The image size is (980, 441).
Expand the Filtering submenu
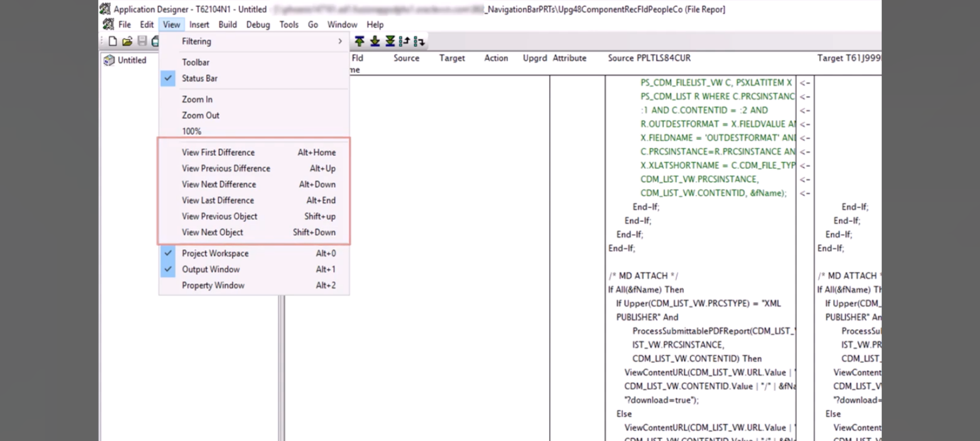pyautogui.click(x=196, y=41)
